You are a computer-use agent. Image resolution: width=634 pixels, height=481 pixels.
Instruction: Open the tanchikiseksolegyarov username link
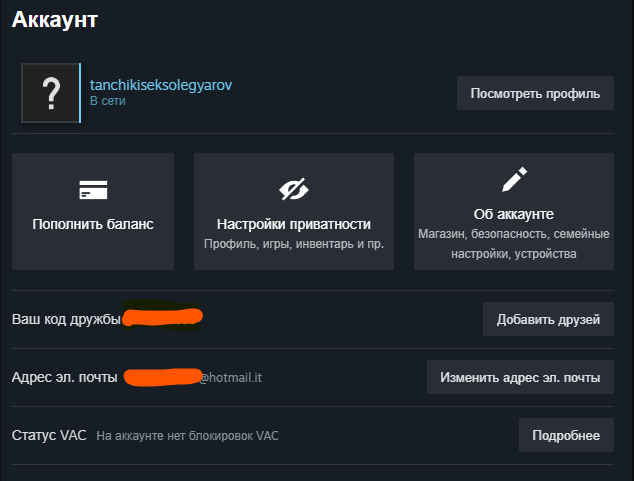(x=161, y=85)
